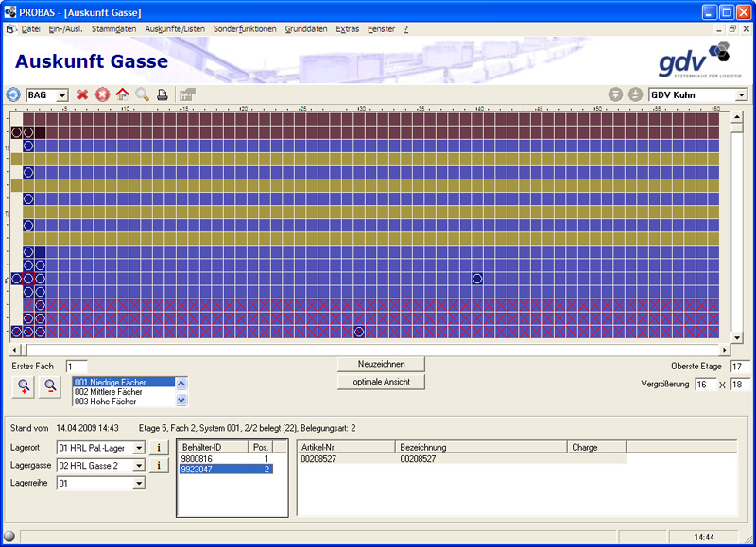Restore the inner Auskunft Gasse window

tap(732, 29)
